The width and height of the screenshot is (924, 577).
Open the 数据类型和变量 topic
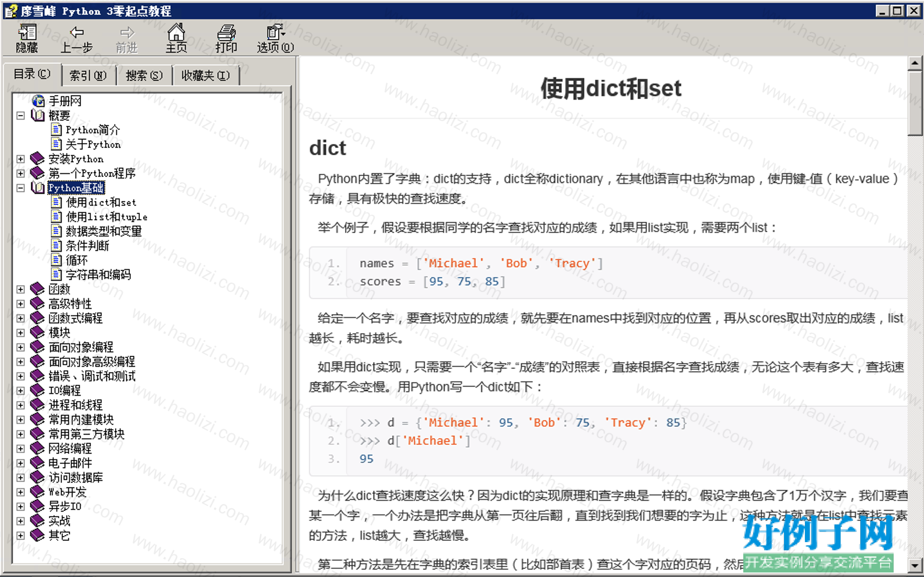click(104, 231)
